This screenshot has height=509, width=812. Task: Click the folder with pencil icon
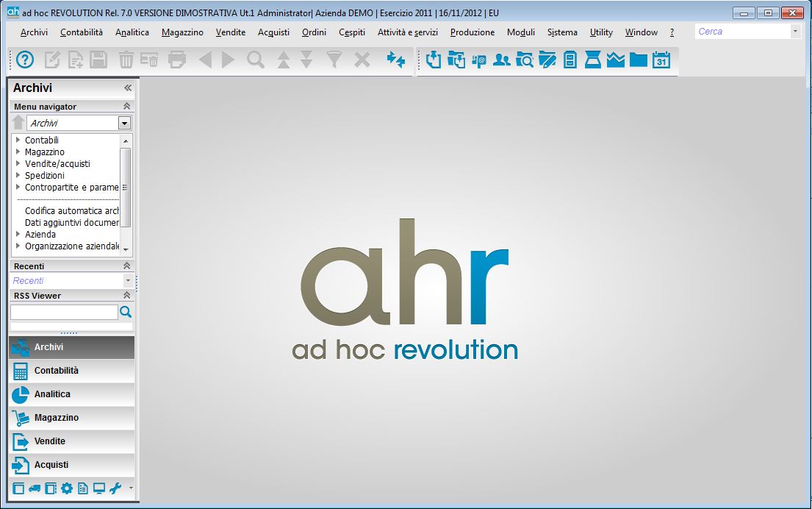click(x=547, y=60)
